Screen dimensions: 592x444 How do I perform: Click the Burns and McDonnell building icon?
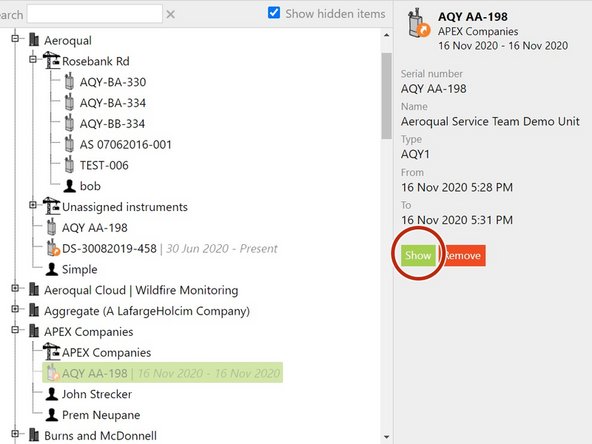pos(34,435)
